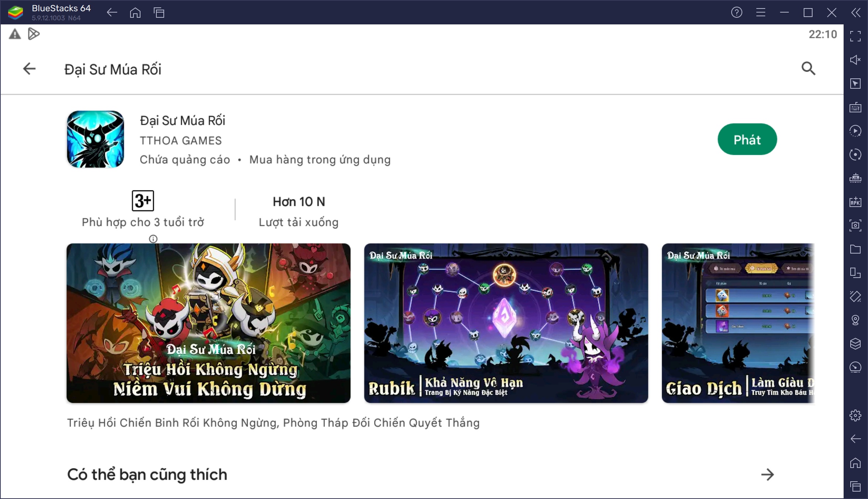Click the 22:10 clock
868x499 pixels.
click(x=823, y=34)
